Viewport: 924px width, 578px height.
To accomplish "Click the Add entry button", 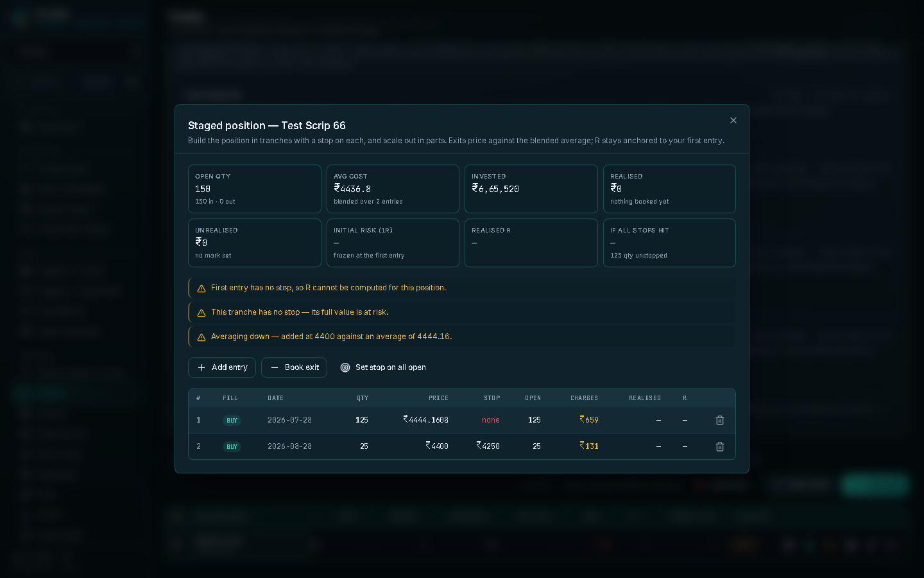I will 222,367.
